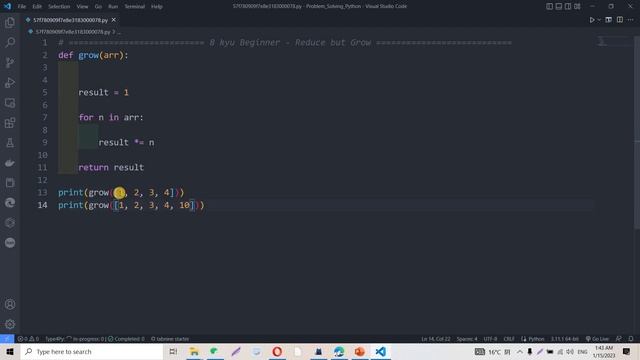Open the volume control in system tray

[x=570, y=351]
